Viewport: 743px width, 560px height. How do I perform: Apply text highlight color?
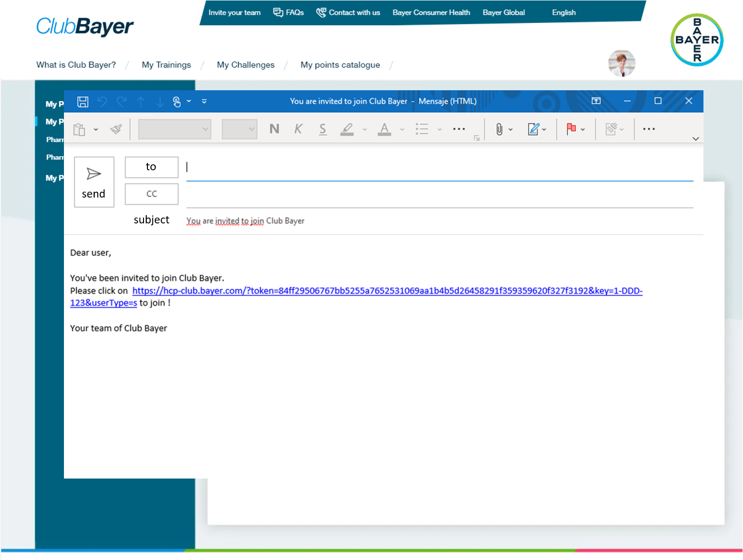click(347, 129)
